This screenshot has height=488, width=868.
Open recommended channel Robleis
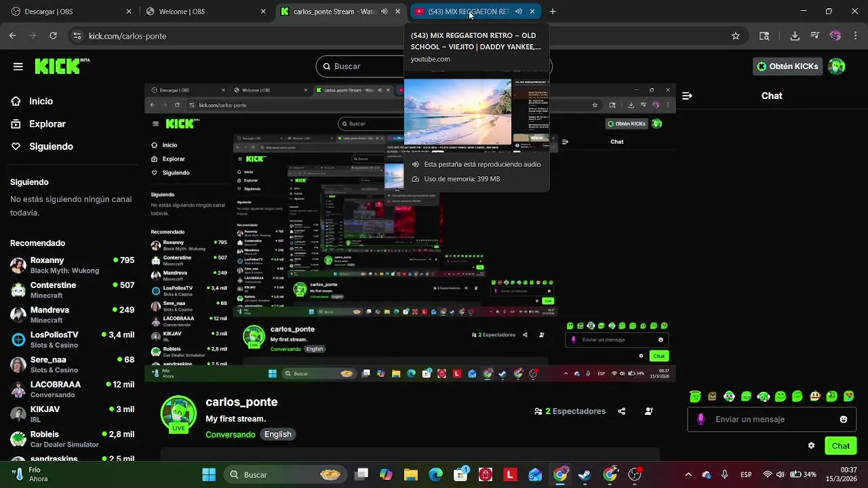pos(72,439)
